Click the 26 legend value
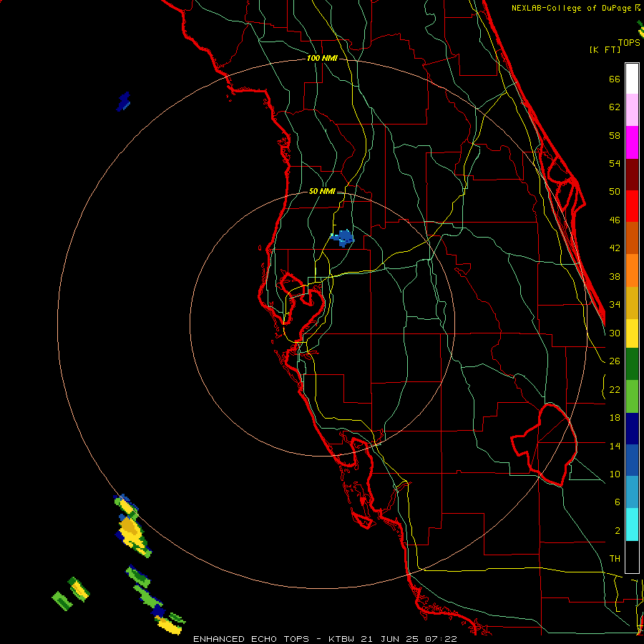Viewport: 644px width, 644px height. pos(615,361)
